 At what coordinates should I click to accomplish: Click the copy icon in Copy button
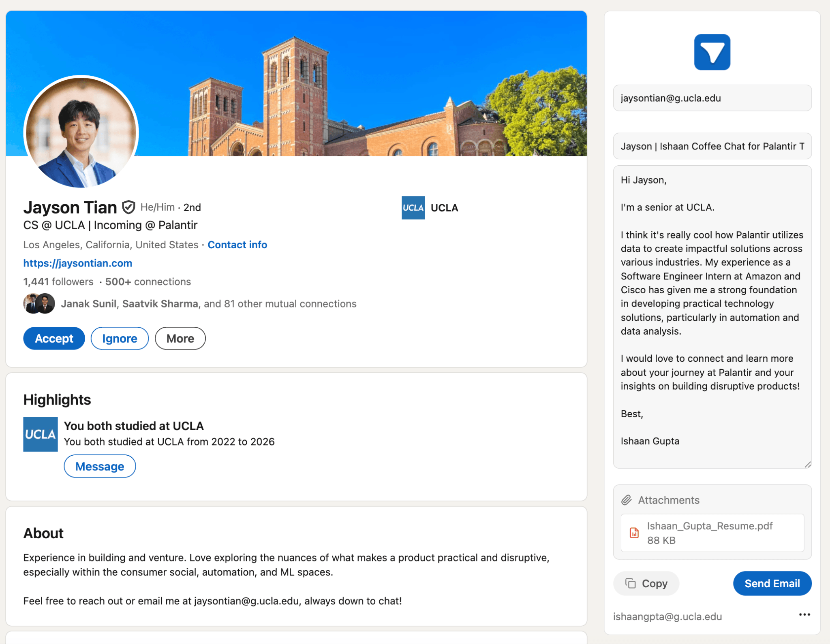(x=631, y=583)
